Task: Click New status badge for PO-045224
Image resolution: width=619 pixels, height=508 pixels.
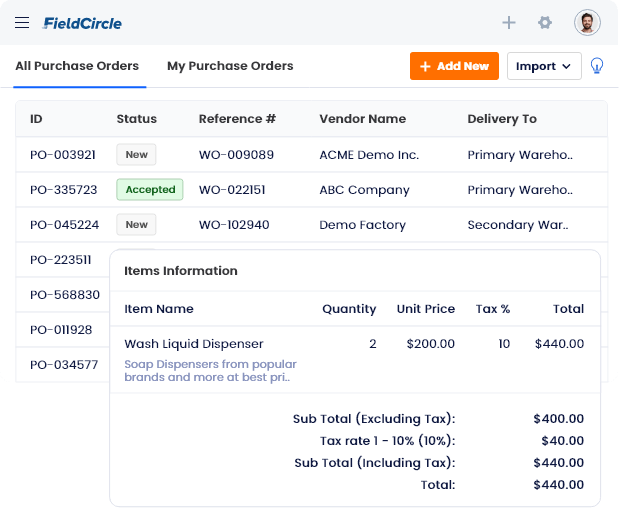Action: pyautogui.click(x=136, y=224)
